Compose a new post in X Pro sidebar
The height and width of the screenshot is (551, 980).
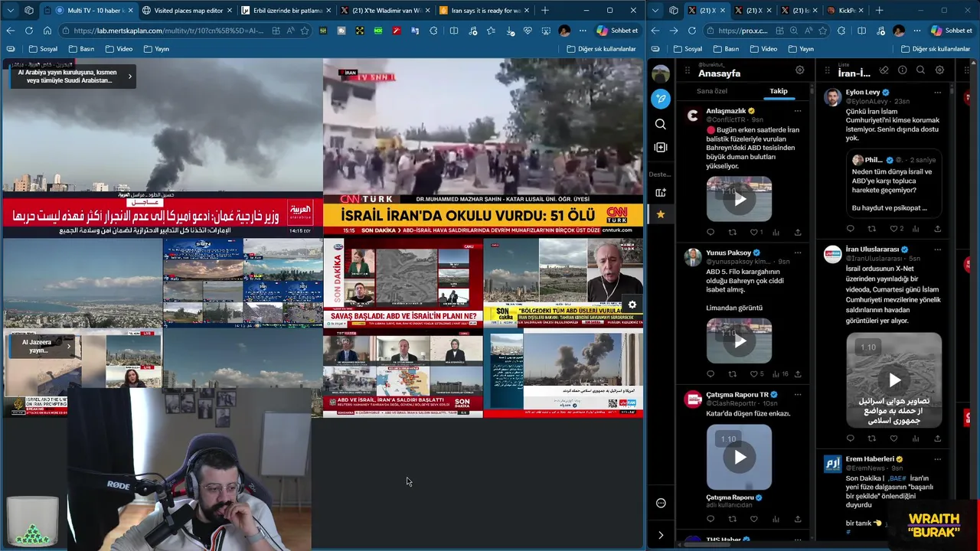661,99
